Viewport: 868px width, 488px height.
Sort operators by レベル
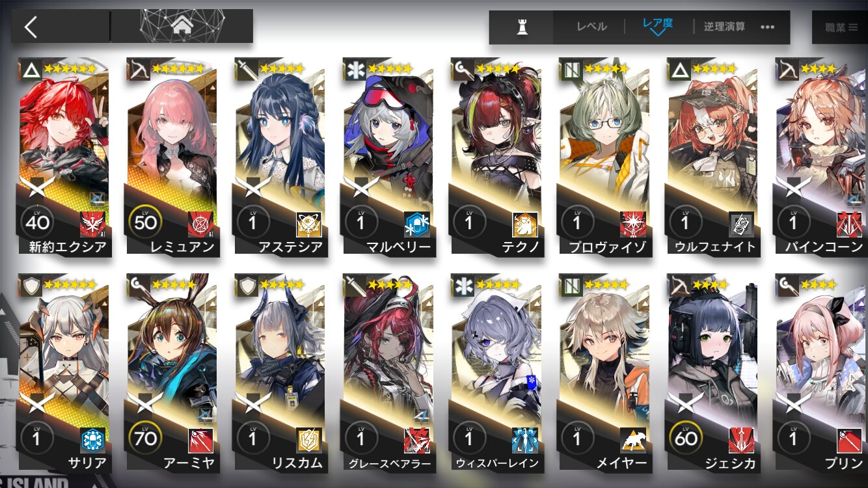click(591, 27)
